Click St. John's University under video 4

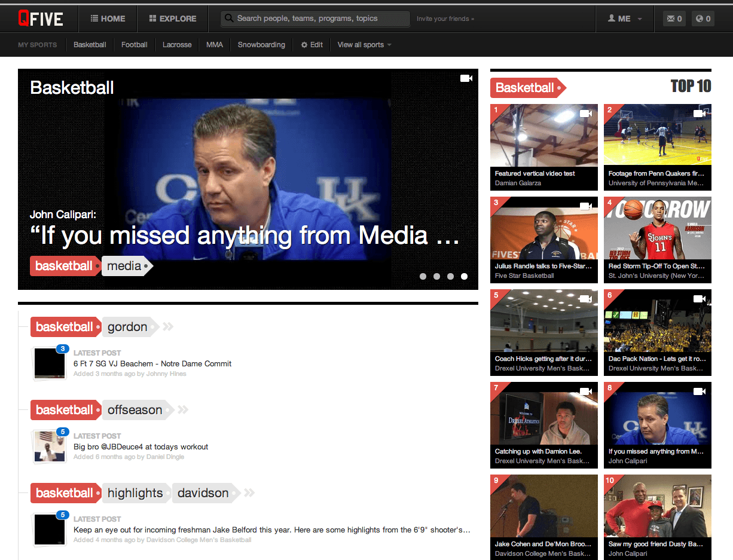(656, 276)
